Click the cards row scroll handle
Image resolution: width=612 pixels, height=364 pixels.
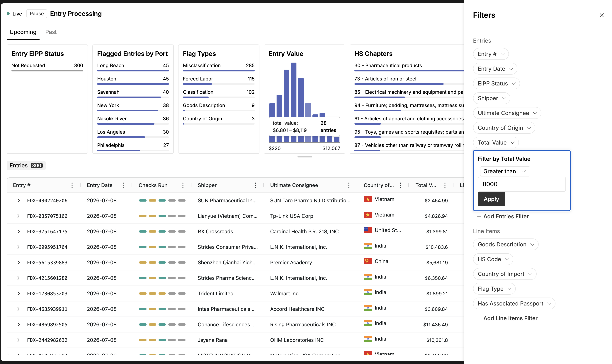point(305,157)
